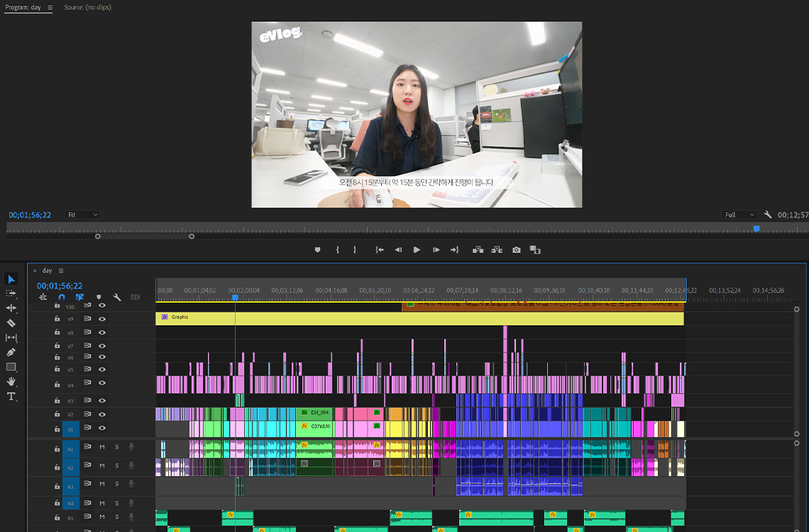Select the Pen tool
This screenshot has height=532, width=809.
click(x=11, y=353)
